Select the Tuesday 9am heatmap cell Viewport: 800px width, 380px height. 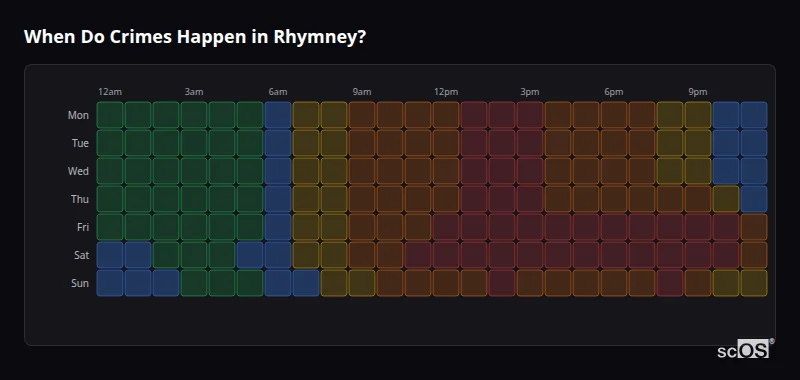362,143
